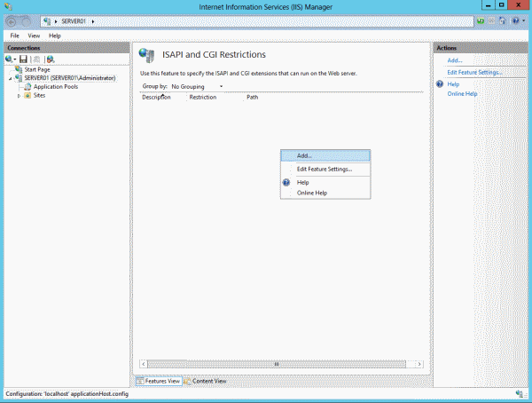The image size is (532, 403).
Task: Open dropdown arrow next to toolbar Help icon
Action: (523, 21)
